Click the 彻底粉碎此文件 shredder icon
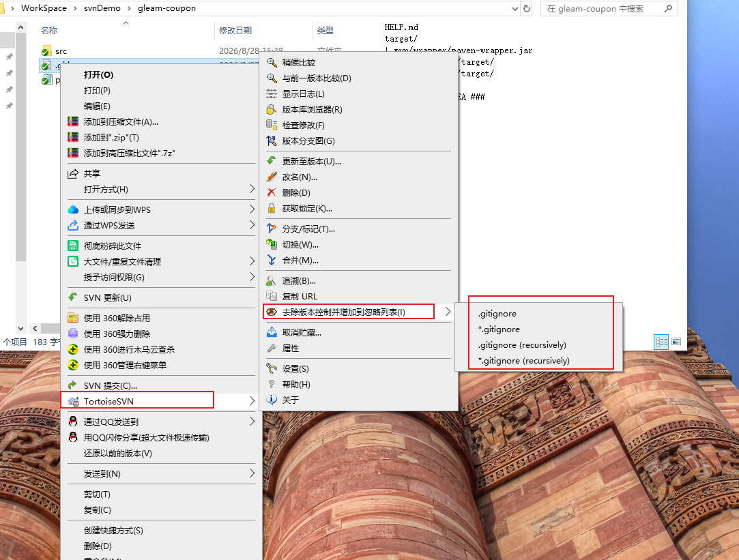This screenshot has width=739, height=560. (73, 246)
